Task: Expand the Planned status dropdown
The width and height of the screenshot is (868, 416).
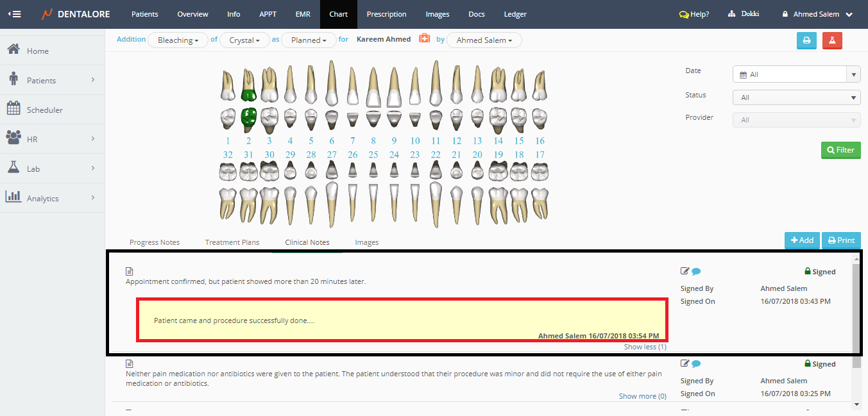Action: [309, 40]
